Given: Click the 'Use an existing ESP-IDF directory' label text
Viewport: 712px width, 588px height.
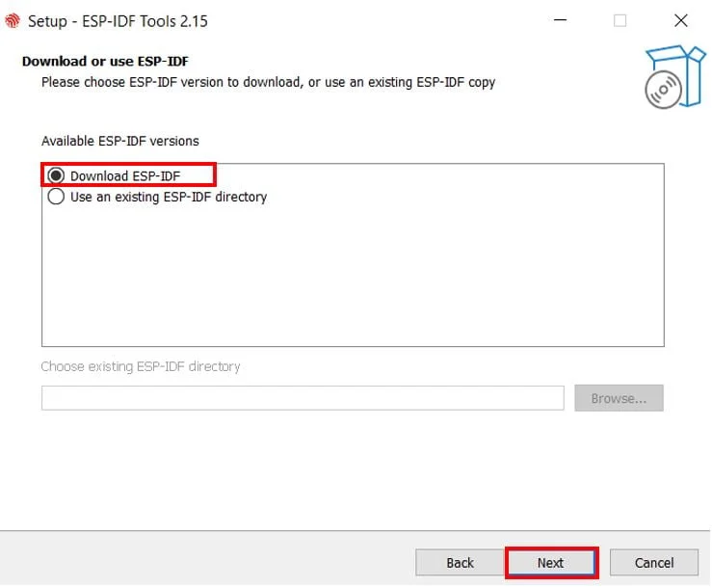Looking at the screenshot, I should pos(169,197).
